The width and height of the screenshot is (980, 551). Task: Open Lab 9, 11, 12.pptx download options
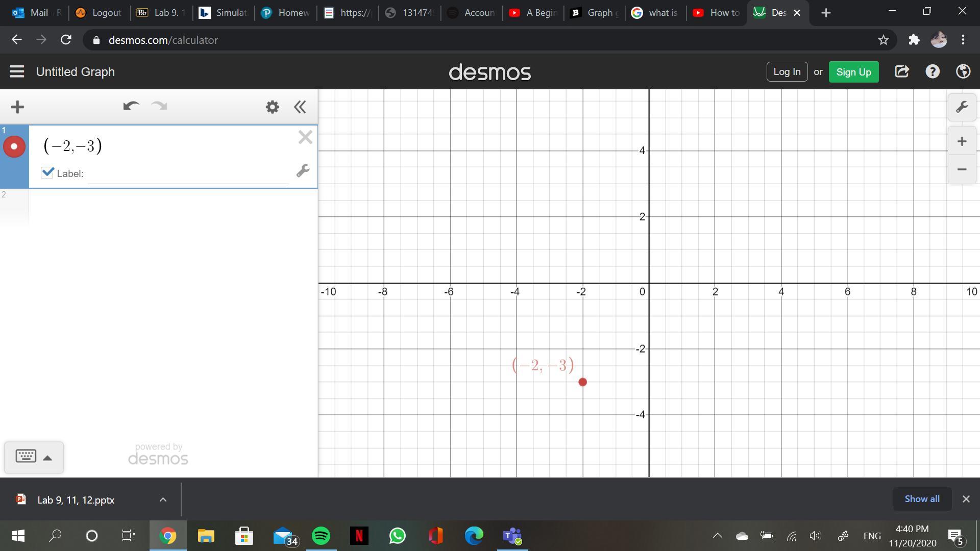tap(163, 500)
